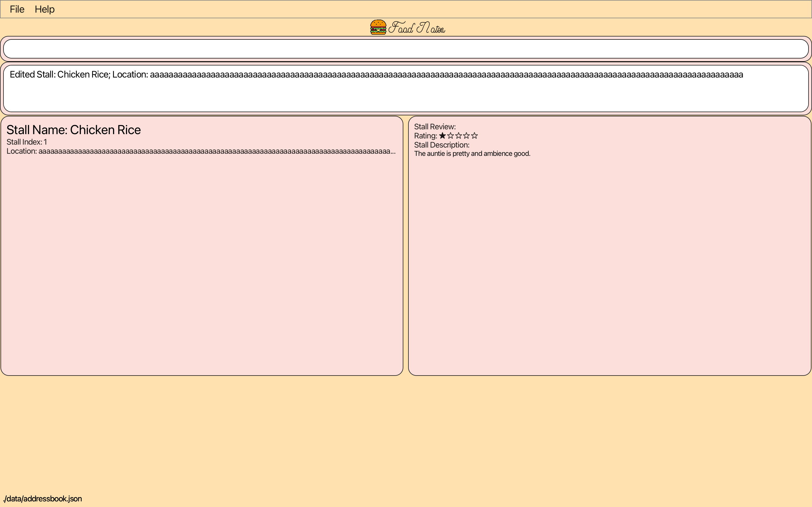Open the File menu

(17, 9)
